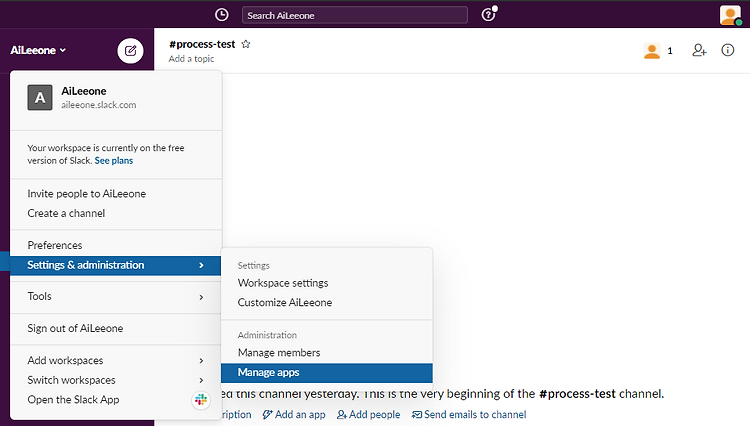The image size is (750, 426).
Task: Select Manage apps
Action: [327, 372]
